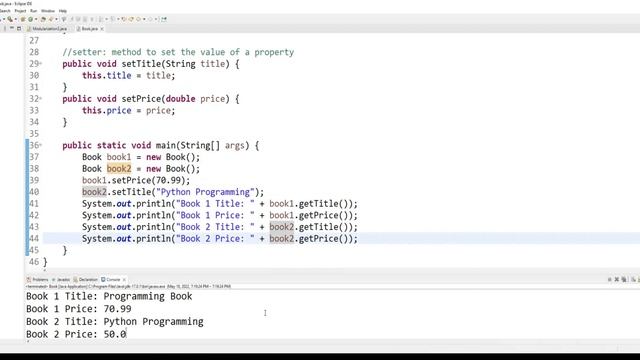The width and height of the screenshot is (640, 360).
Task: Click "this.title = title;" on line 30
Action: 128,76
